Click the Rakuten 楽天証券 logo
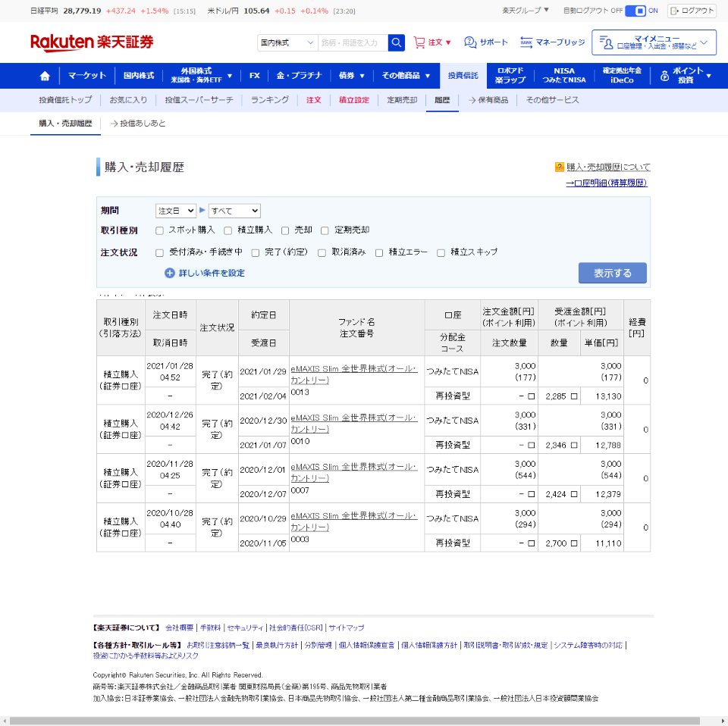Image resolution: width=728 pixels, height=726 pixels. [x=92, y=42]
